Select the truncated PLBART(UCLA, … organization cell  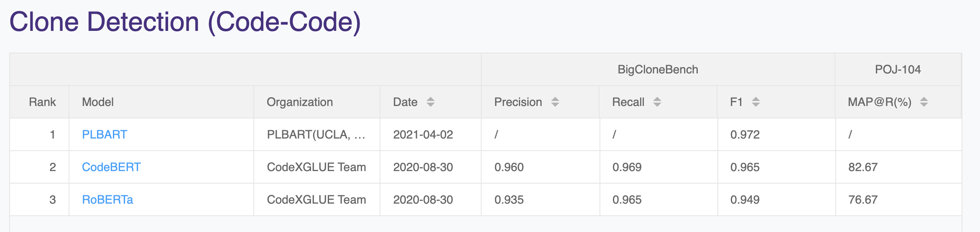(x=316, y=134)
